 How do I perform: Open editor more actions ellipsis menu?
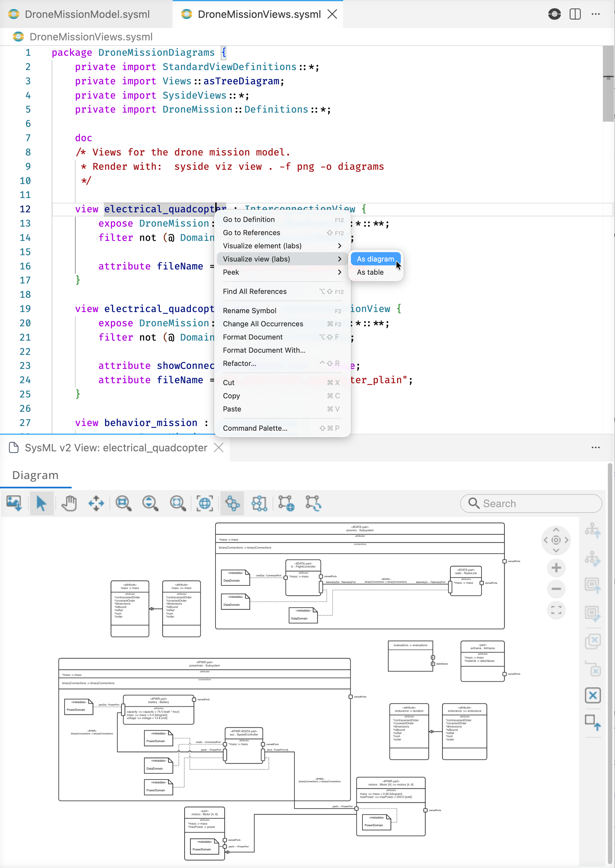595,14
